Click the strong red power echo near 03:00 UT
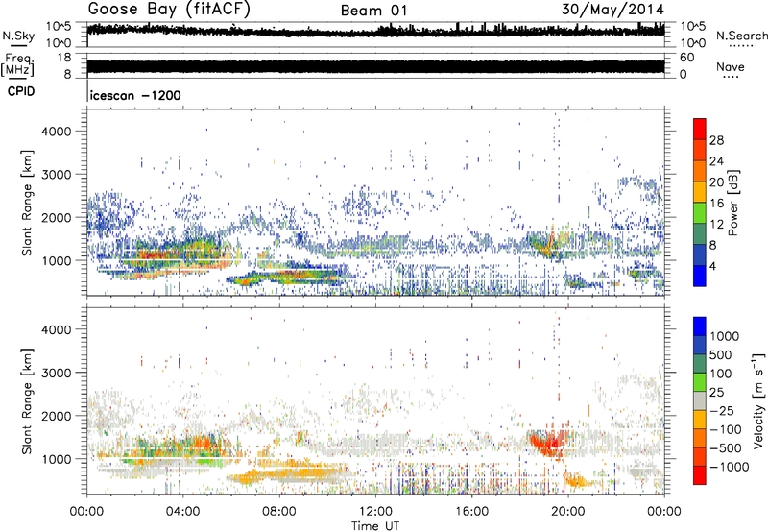The image size is (768, 532). point(155,254)
